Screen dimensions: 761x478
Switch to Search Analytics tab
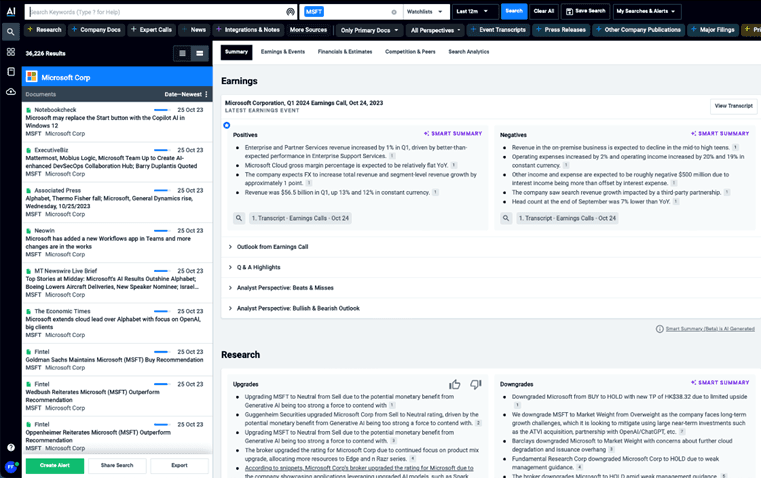click(469, 52)
